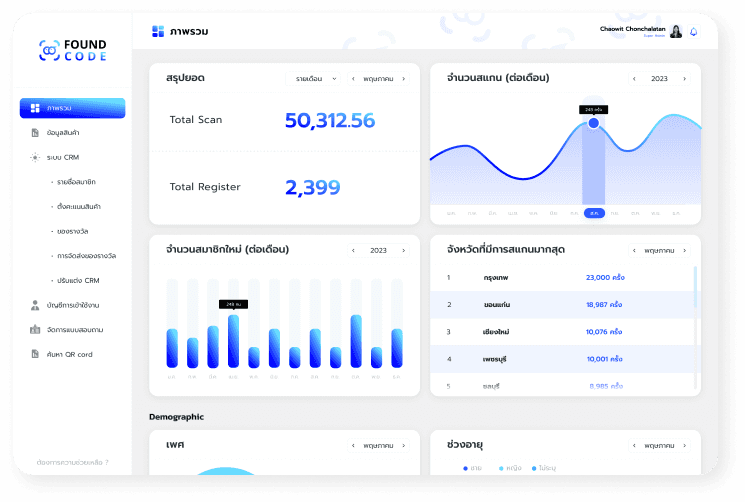Click the FOUND CODE logo
Screen dimensions: 745x502
(73, 50)
